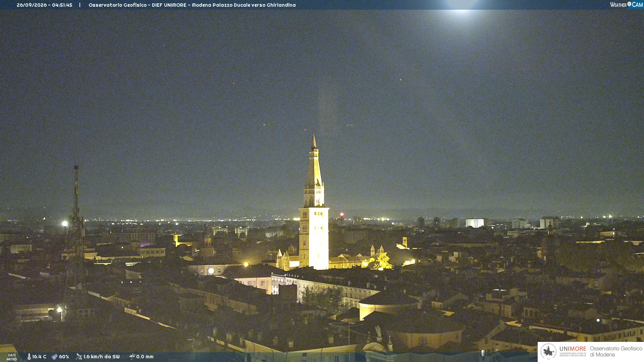Screen dimensions: 644x362
Task: Click the UNIMORE university seal emblem
Action: 548,351
